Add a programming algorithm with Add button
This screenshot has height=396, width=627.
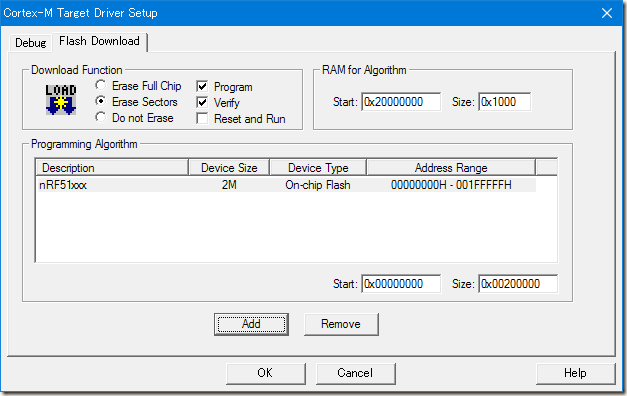coord(251,324)
